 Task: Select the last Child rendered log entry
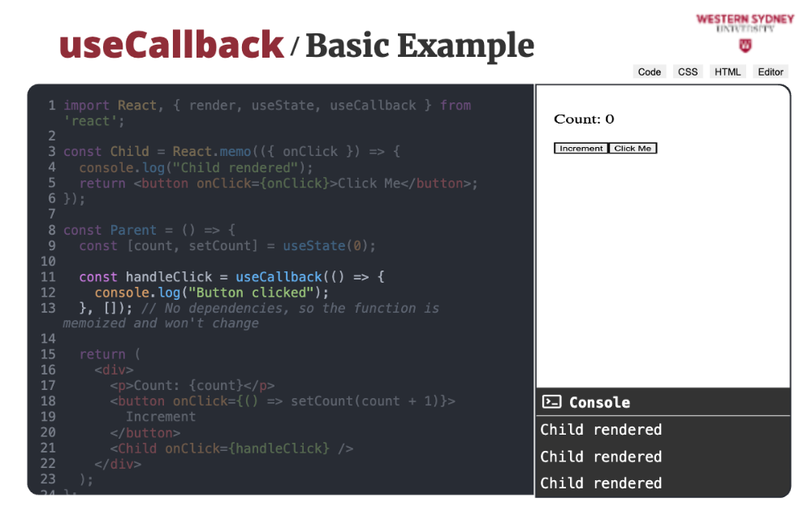click(x=601, y=483)
